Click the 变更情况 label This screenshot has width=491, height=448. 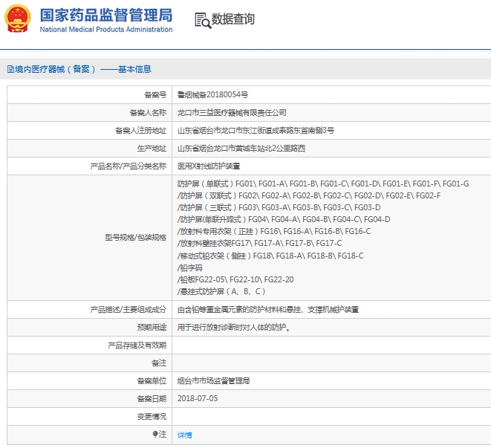[152, 417]
